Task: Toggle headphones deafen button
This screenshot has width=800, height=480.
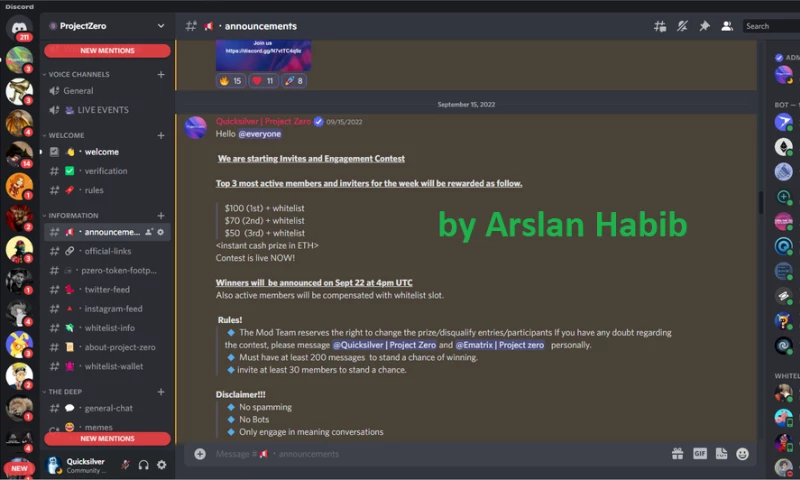Action: 143,464
